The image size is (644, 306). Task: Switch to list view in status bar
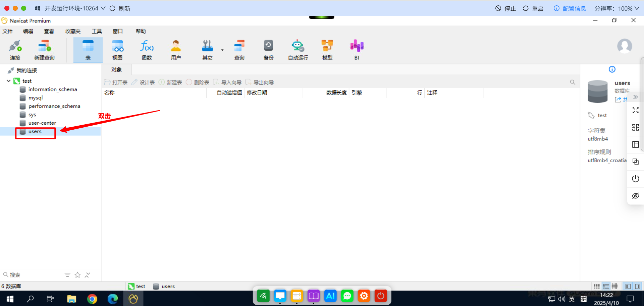(x=597, y=286)
